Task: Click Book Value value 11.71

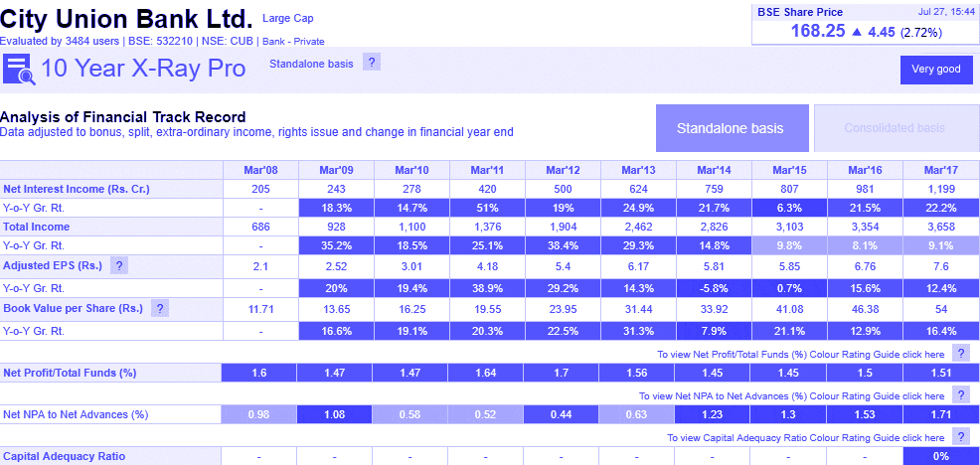Action: tap(260, 309)
